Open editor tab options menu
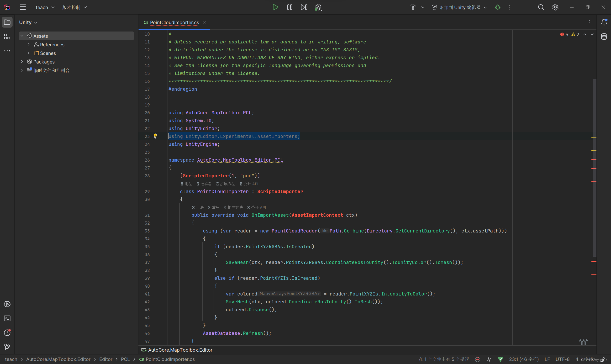 tap(590, 22)
